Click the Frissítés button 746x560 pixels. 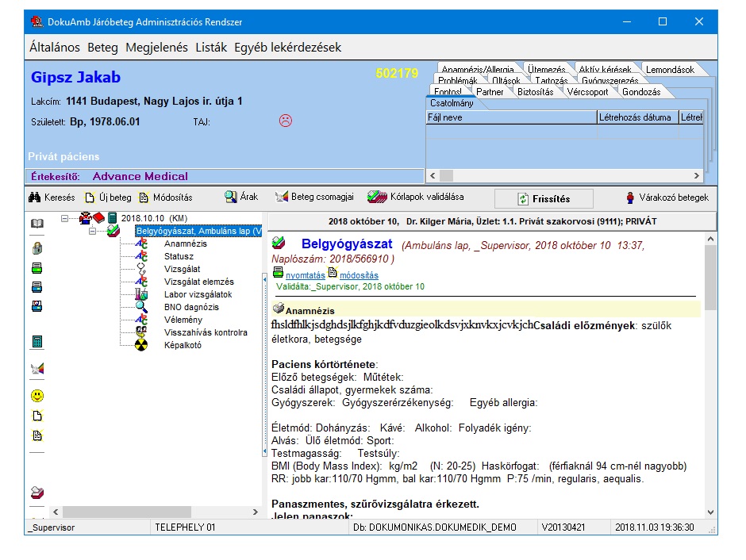point(544,199)
